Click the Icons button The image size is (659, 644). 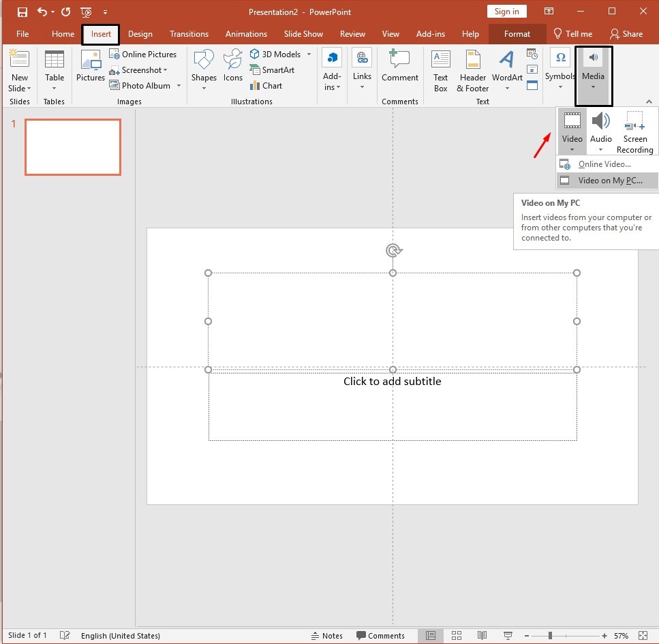(x=232, y=66)
